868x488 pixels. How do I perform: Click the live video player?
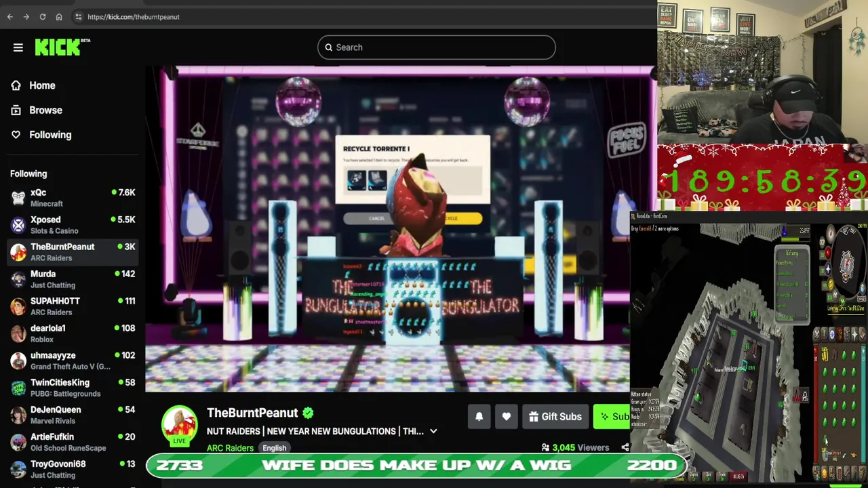pos(388,228)
